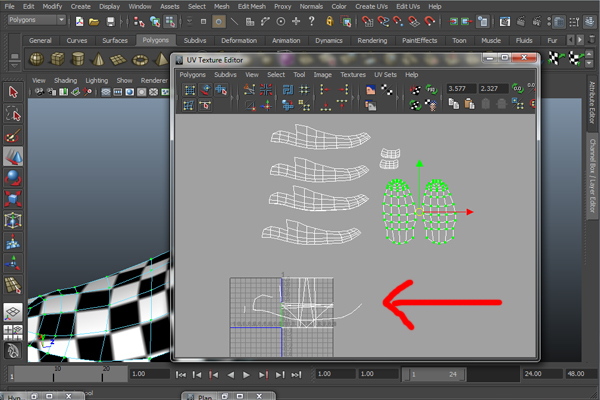This screenshot has height=400, width=600.
Task: Open the render settings clapperboard icon
Action: pos(505,22)
